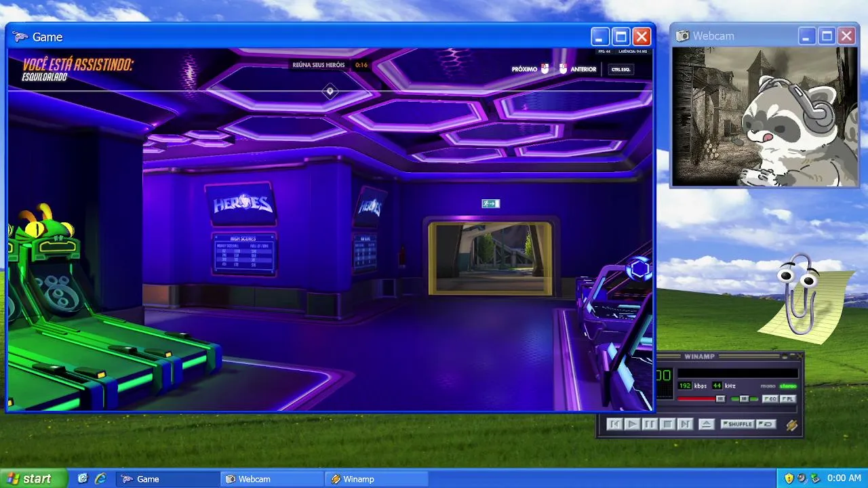Switch to the Winamp taskbar button
The width and height of the screenshot is (868, 488).
click(x=377, y=479)
